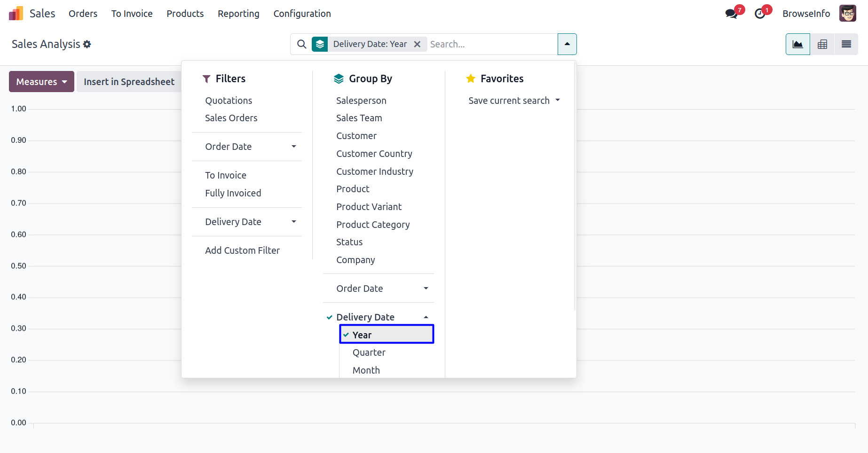Click the Sales Analysis gear icon
868x453 pixels.
pyautogui.click(x=87, y=44)
